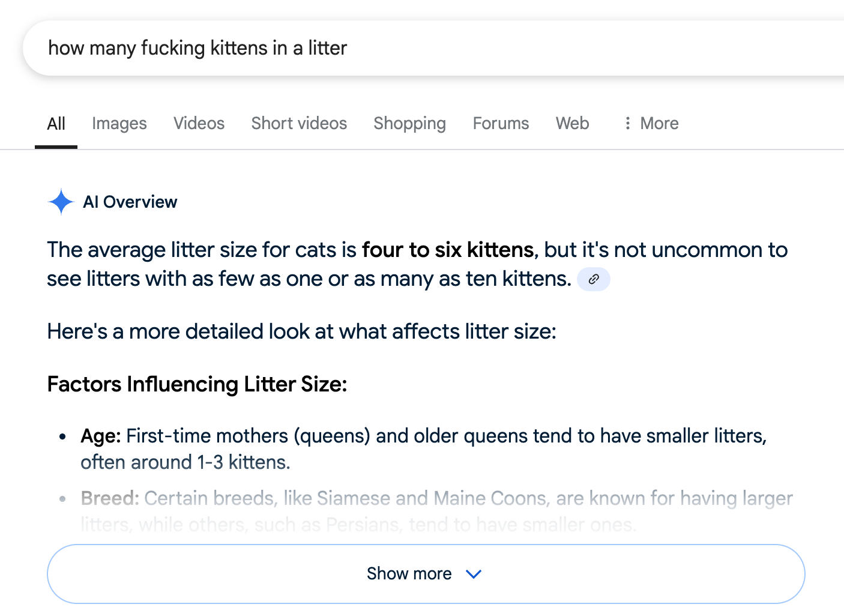
Task: Click the AI Overview heading text
Action: pyautogui.click(x=130, y=202)
